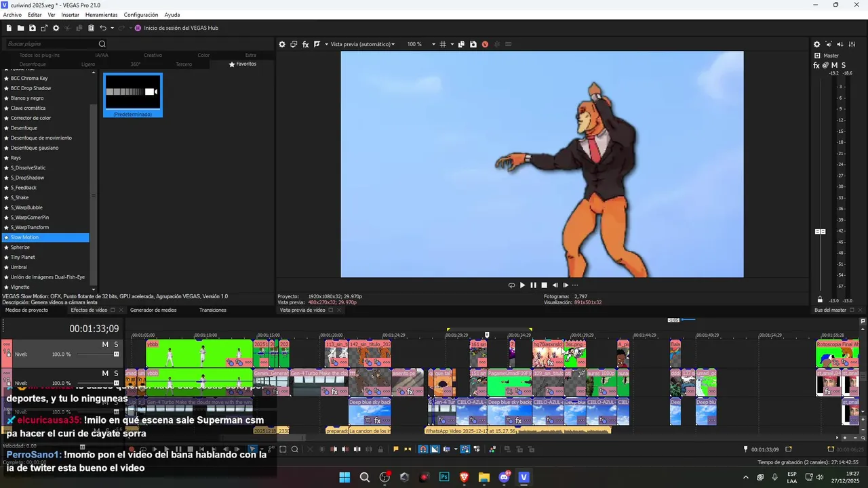Screen dimensions: 868x488
Task: Mute the Master bus (M)
Action: [835, 65]
